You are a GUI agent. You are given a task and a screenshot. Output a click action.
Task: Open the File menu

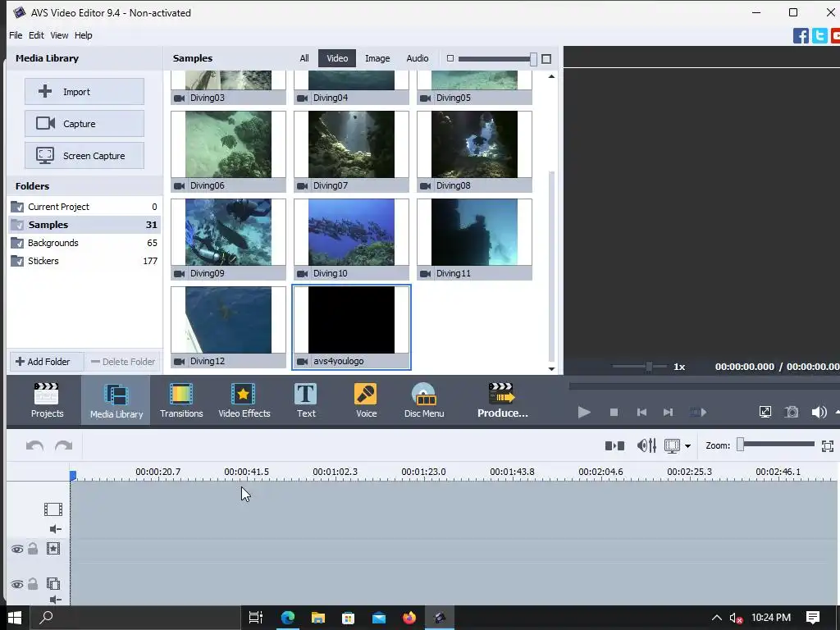(16, 35)
